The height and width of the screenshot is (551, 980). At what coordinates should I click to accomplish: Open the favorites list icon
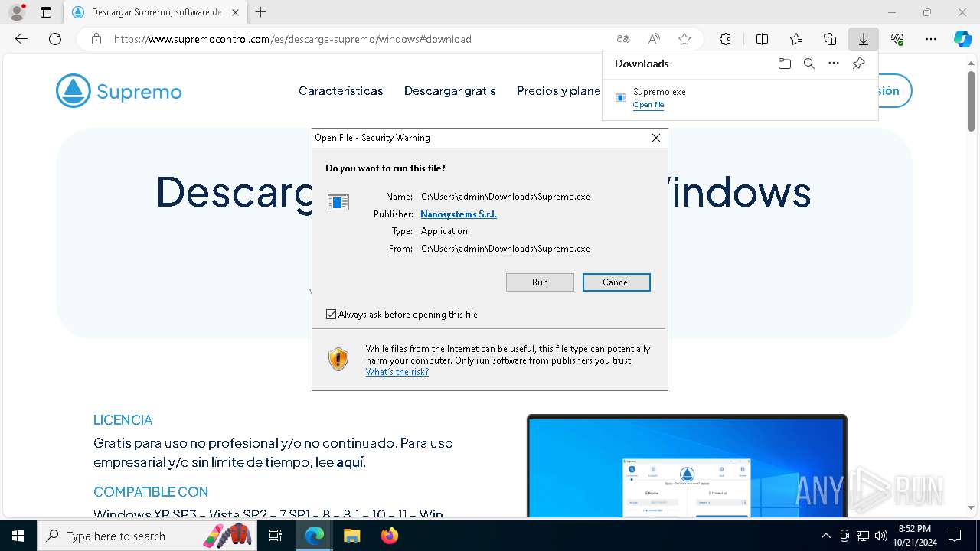pyautogui.click(x=796, y=39)
